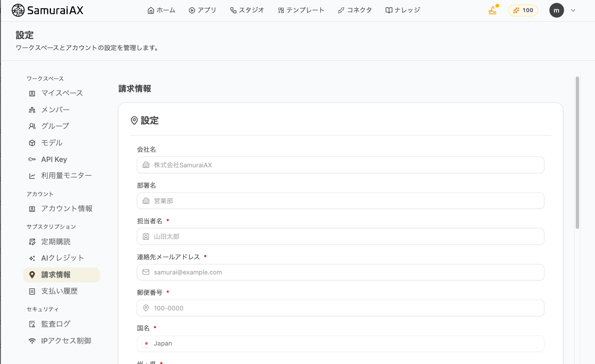Click the アカウント情報 sidebar icon
This screenshot has height=364, width=595.
[x=32, y=209]
